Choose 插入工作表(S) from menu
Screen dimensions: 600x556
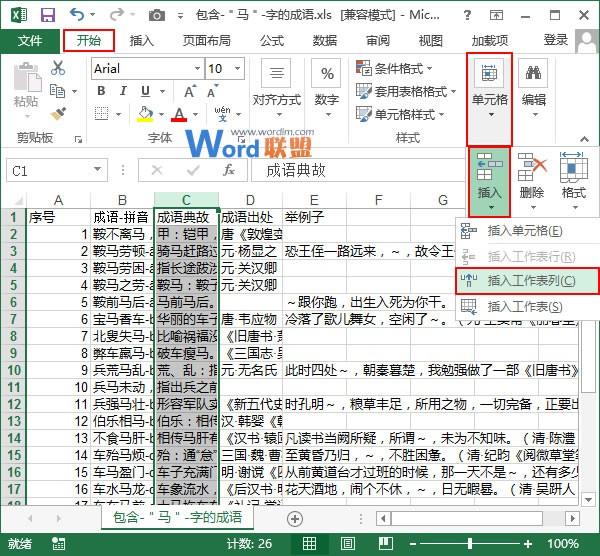click(528, 307)
